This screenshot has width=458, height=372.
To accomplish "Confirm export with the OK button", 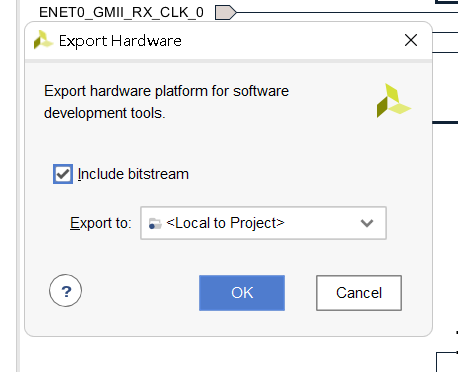I will pos(242,293).
